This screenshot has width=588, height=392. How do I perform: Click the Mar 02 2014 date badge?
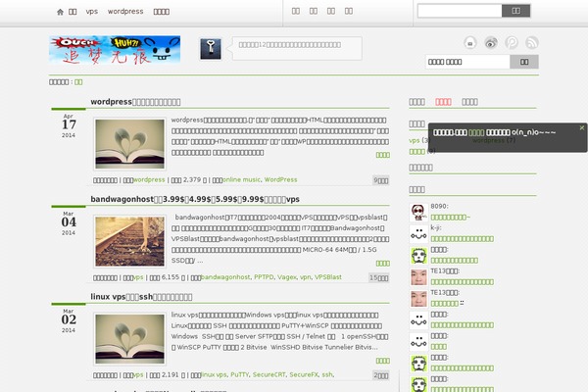pos(69,320)
